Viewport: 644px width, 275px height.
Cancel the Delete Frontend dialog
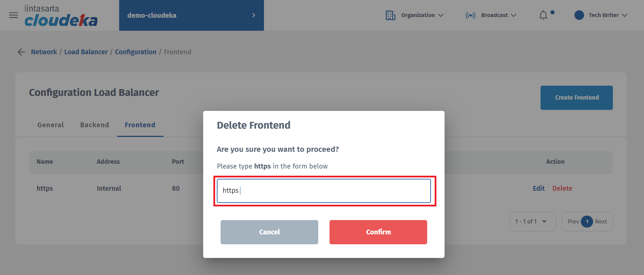click(269, 232)
